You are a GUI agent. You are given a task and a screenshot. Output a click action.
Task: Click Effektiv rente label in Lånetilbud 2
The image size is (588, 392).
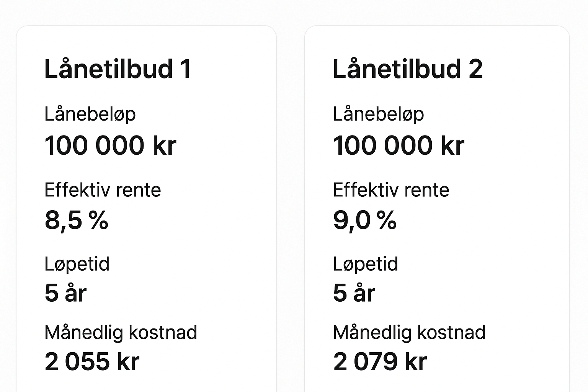click(x=391, y=190)
